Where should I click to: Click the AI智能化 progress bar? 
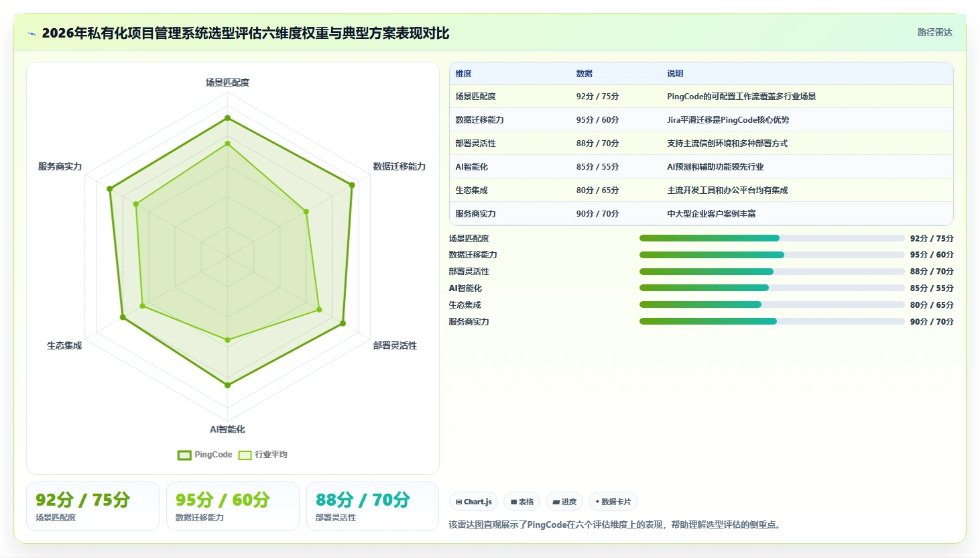772,288
